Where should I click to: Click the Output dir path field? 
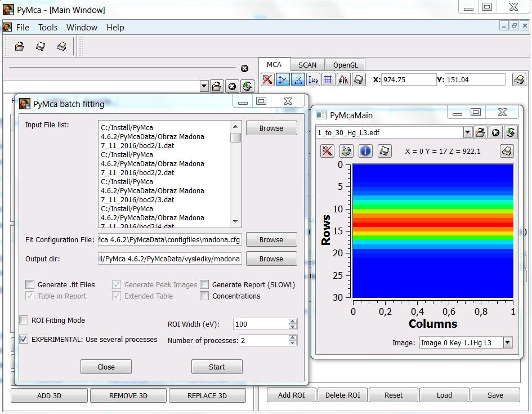coord(170,259)
